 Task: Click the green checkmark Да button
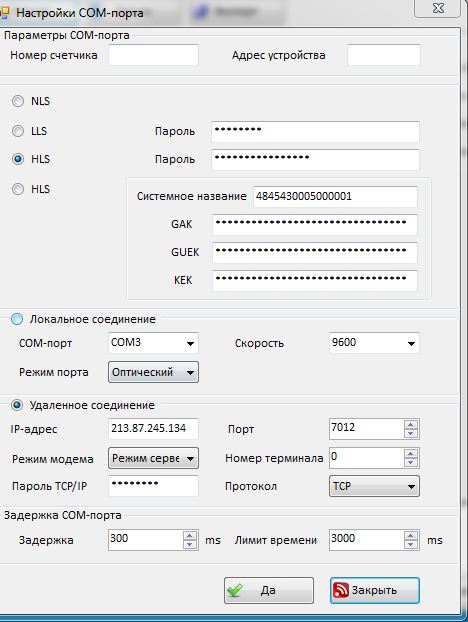[x=269, y=590]
